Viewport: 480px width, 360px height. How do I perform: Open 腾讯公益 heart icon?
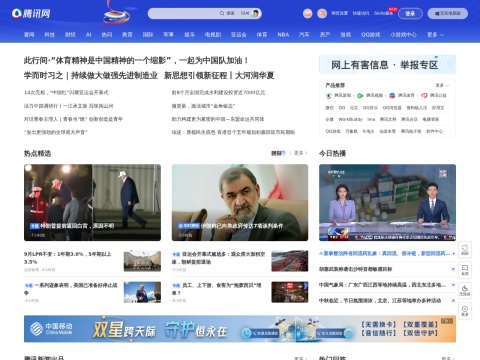(x=424, y=95)
